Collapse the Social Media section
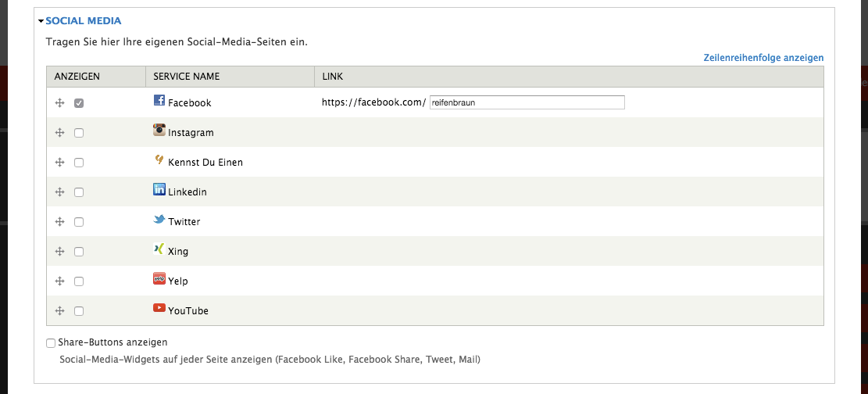The width and height of the screenshot is (868, 394). pos(83,21)
